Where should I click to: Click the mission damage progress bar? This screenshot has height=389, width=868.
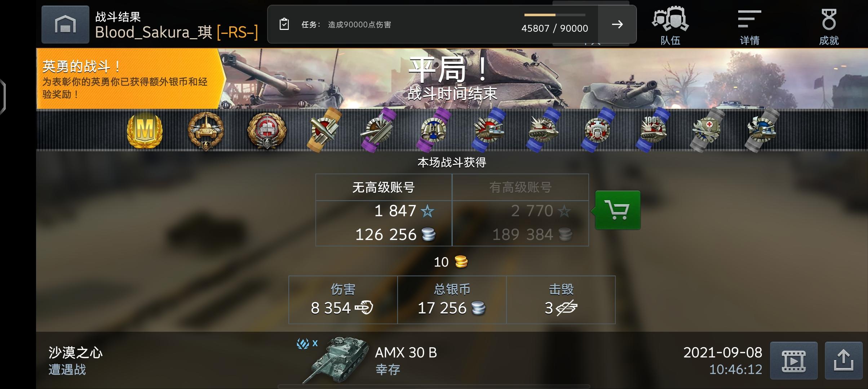click(x=554, y=15)
